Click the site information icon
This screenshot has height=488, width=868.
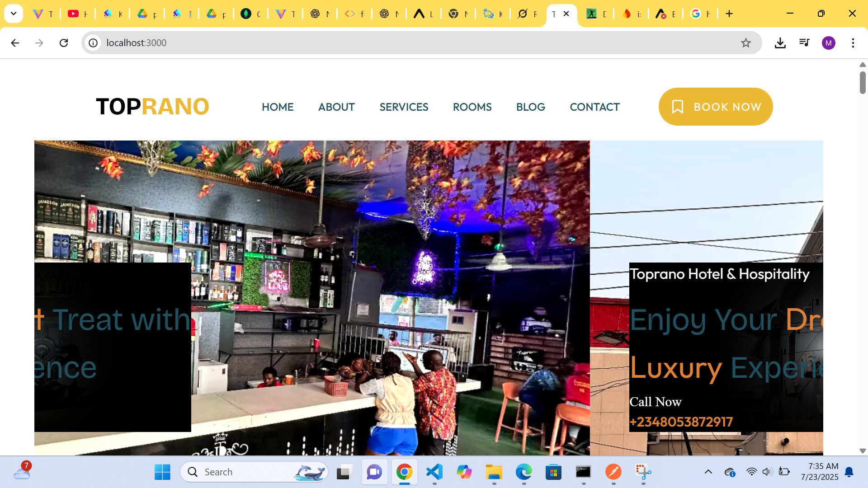(93, 43)
